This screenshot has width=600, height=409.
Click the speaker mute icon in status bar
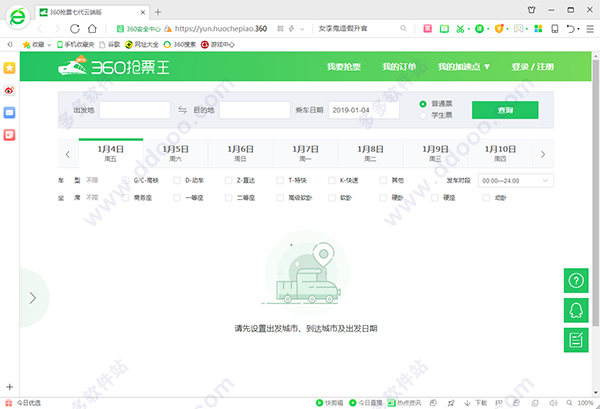pyautogui.click(x=553, y=403)
